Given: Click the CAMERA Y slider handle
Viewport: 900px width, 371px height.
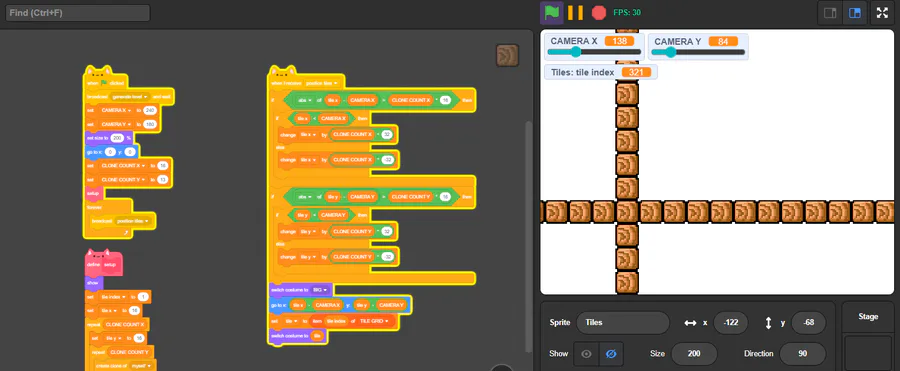Looking at the screenshot, I should coord(671,52).
